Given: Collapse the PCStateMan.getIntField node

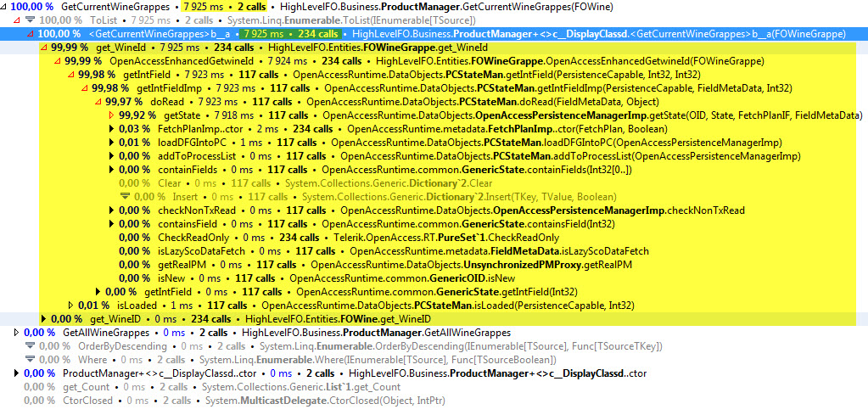Looking at the screenshot, I should [x=71, y=75].
